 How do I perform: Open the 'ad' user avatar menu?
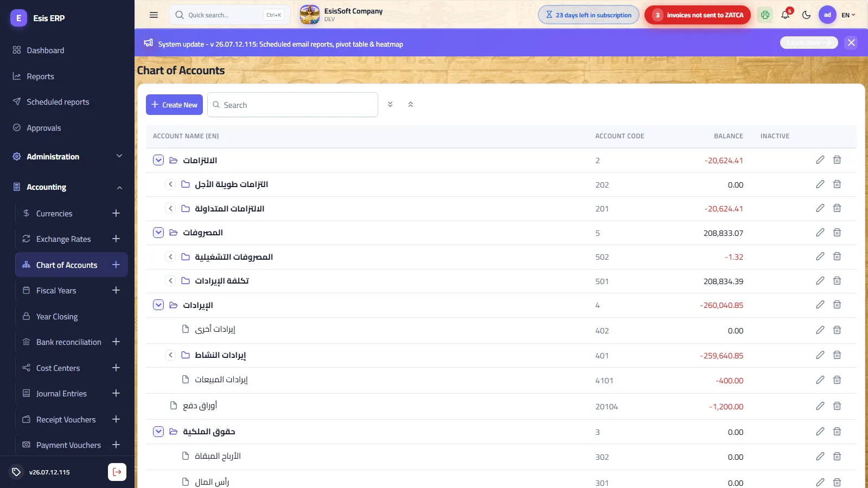[x=827, y=15]
